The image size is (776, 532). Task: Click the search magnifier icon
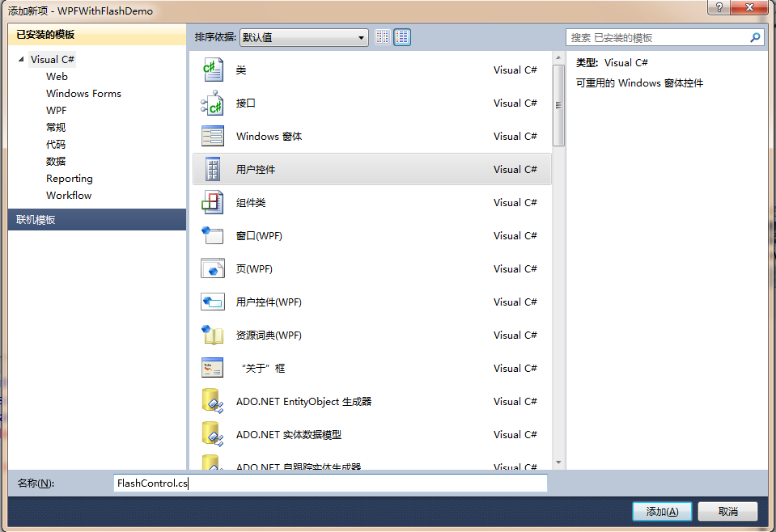(755, 37)
